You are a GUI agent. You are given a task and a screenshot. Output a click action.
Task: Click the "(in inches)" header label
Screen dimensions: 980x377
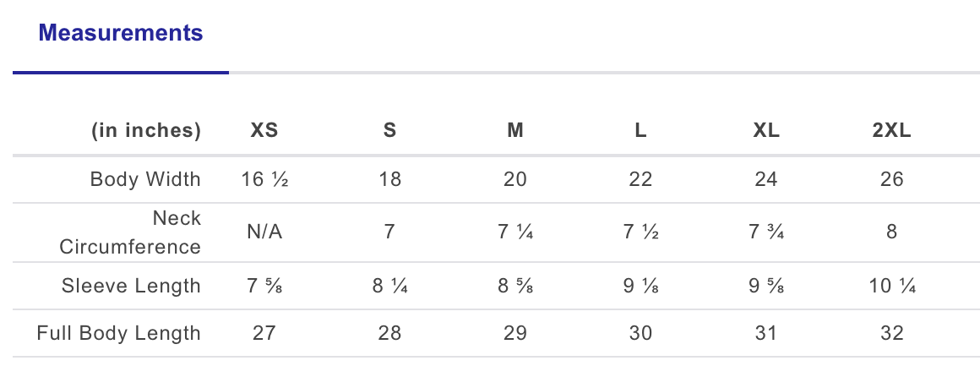pyautogui.click(x=146, y=131)
